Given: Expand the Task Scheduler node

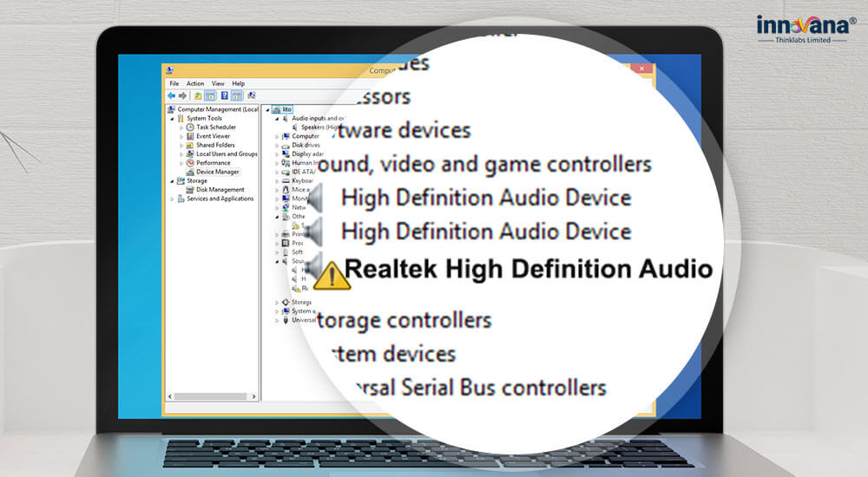Looking at the screenshot, I should point(181,127).
